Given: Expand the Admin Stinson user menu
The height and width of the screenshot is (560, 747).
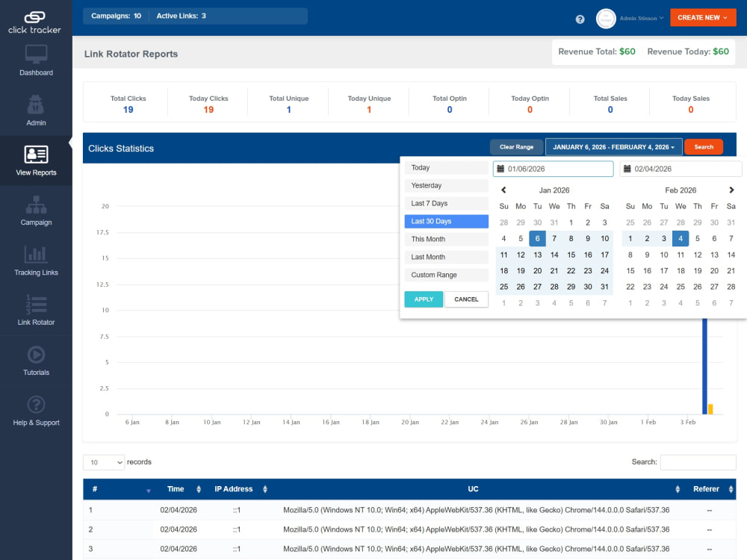Looking at the screenshot, I should (641, 18).
